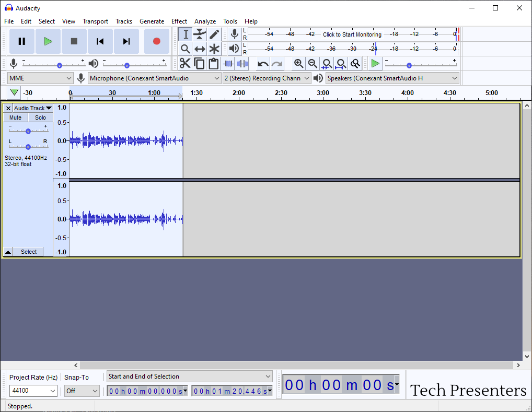
Task: Mute the Audio Track
Action: [x=15, y=117]
